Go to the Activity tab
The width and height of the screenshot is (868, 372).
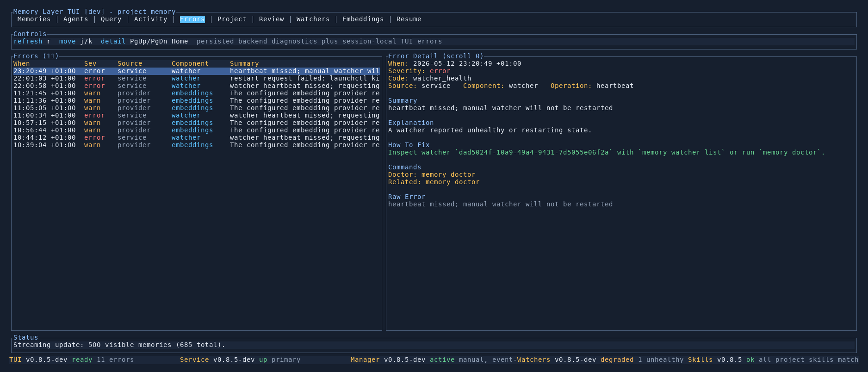(x=150, y=19)
